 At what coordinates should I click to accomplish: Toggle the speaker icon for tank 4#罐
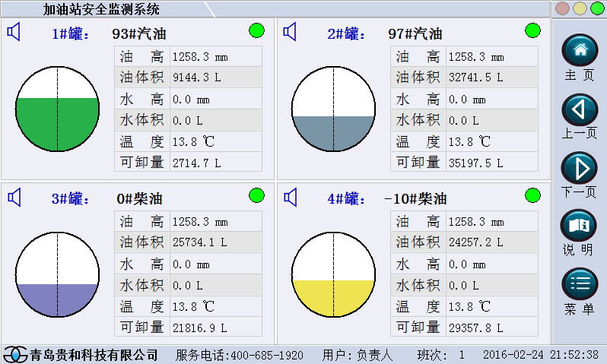[290, 198]
